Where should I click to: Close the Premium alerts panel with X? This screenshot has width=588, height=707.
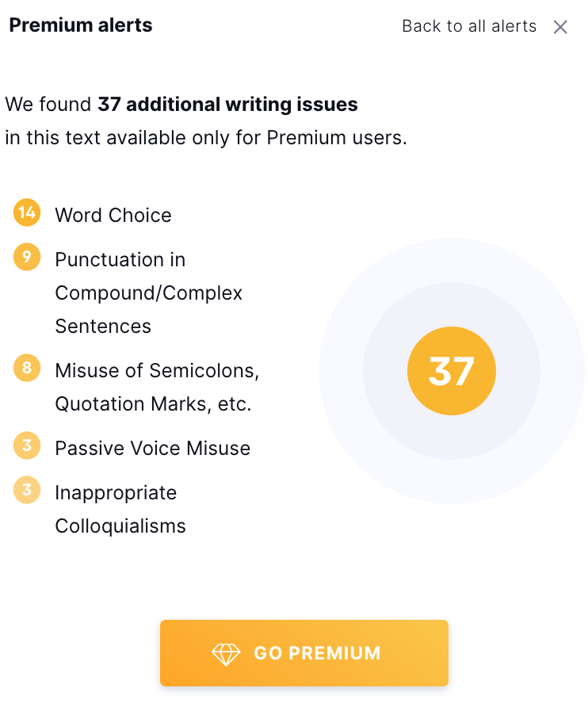[x=560, y=27]
